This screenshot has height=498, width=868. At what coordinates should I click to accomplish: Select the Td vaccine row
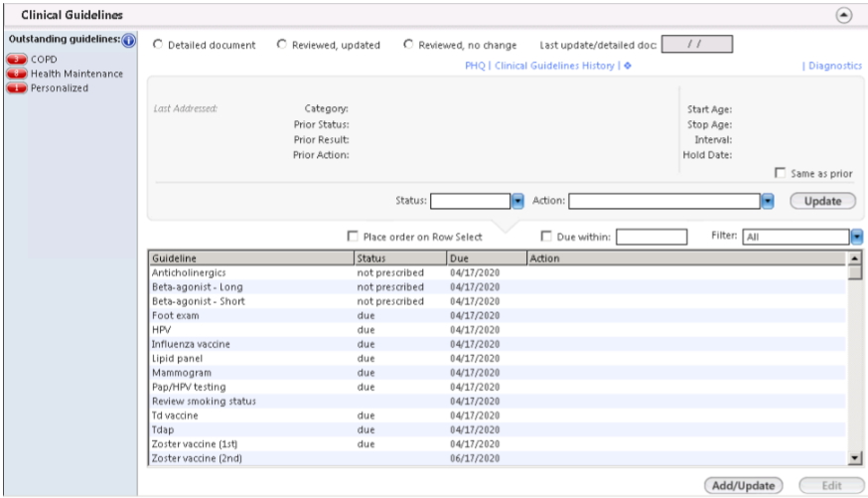click(x=498, y=415)
